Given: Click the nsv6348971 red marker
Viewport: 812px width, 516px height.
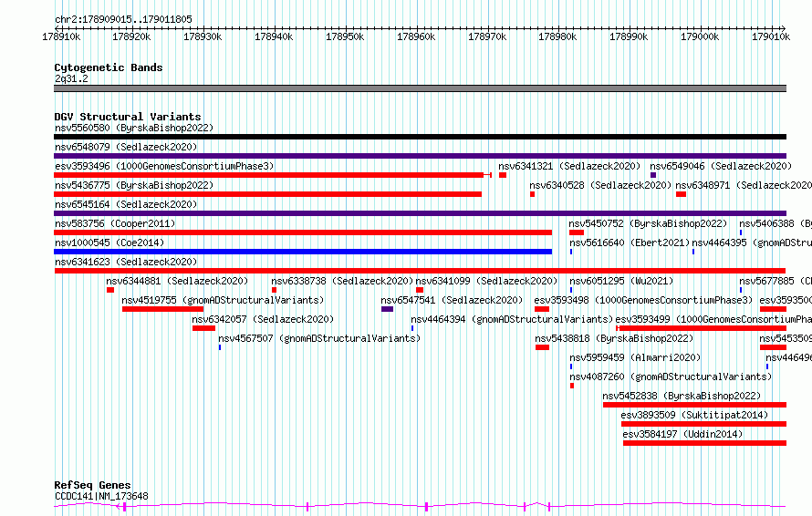Looking at the screenshot, I should click(x=681, y=194).
